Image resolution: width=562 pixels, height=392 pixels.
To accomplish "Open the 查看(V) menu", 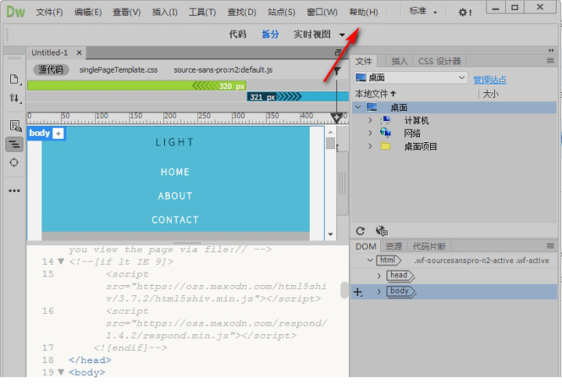I will click(126, 12).
